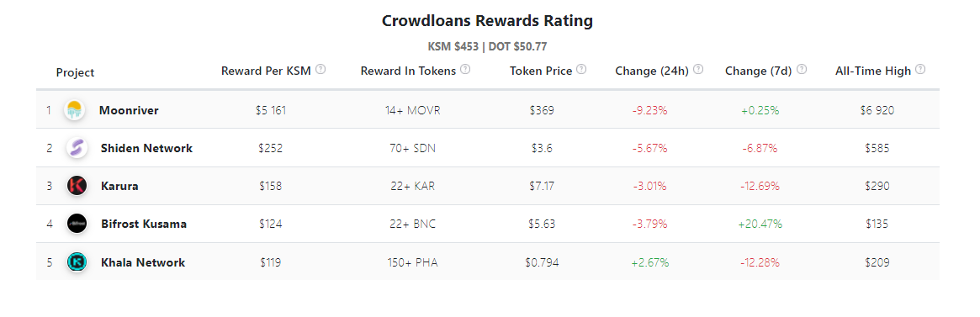This screenshot has width=980, height=317.
Task: Click the Bifrost Kusama logo icon
Action: tap(77, 224)
